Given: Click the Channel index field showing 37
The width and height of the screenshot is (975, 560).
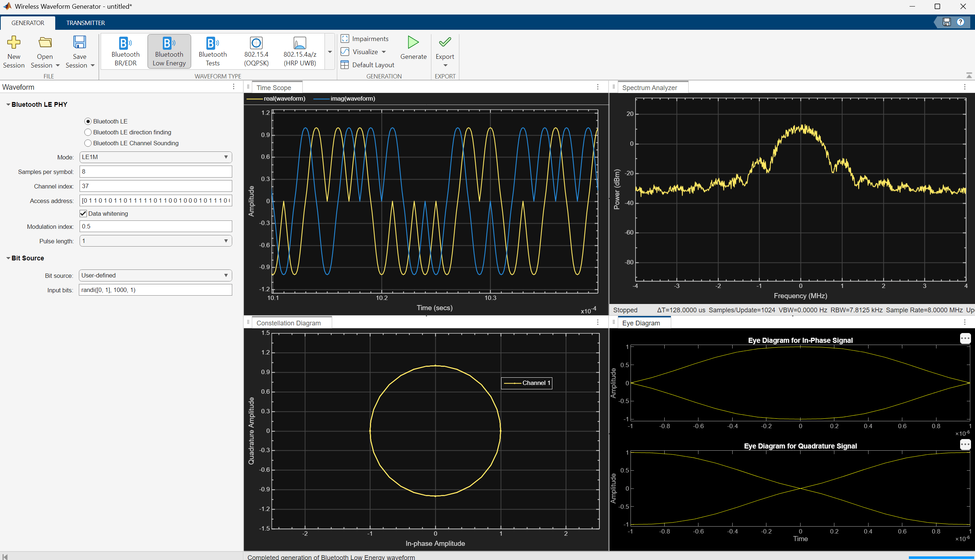Looking at the screenshot, I should (x=156, y=186).
